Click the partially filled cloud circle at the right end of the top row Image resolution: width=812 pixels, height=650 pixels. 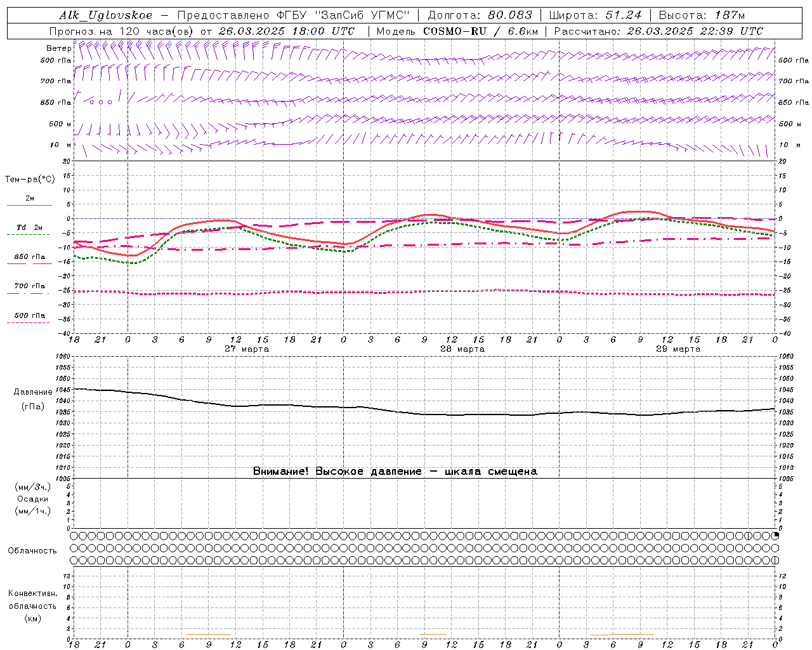[x=775, y=536]
